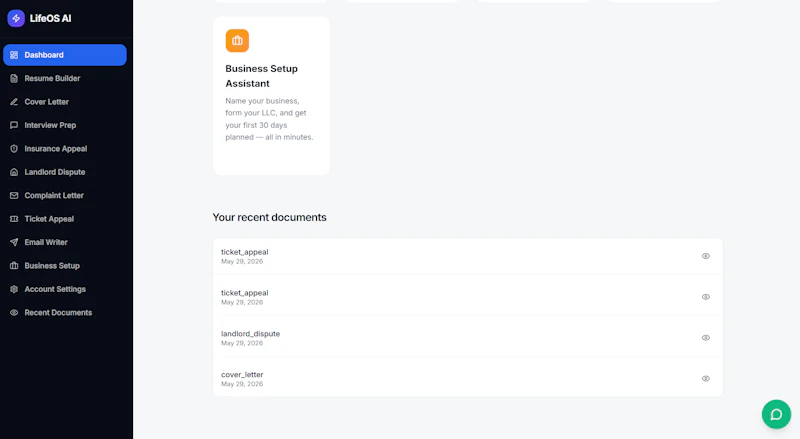Screen dimensions: 800x439
Task: Open Landlord Dispute in the sidebar
Action: (x=65, y=172)
